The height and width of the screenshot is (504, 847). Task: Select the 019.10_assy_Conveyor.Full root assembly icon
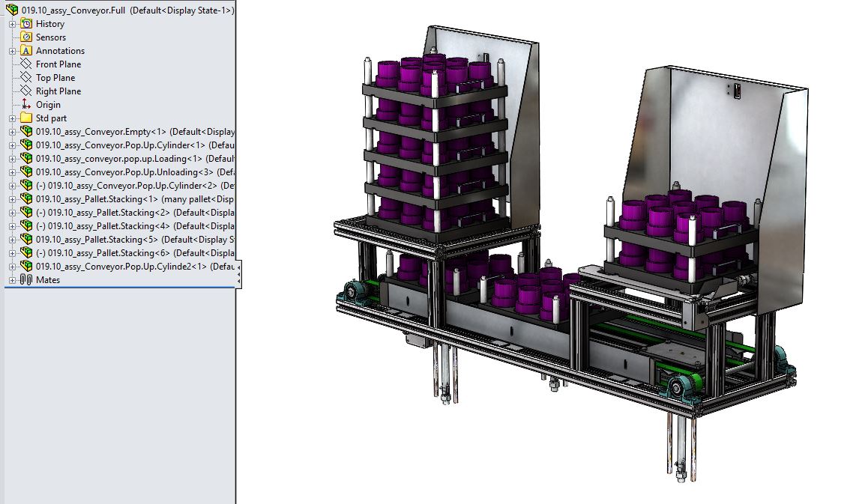point(12,10)
